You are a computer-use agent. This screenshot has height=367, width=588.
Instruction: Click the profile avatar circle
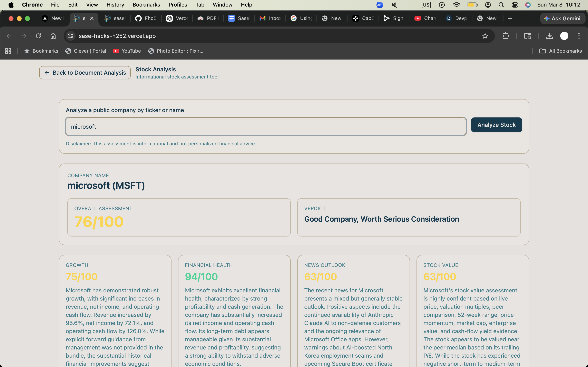coord(564,36)
